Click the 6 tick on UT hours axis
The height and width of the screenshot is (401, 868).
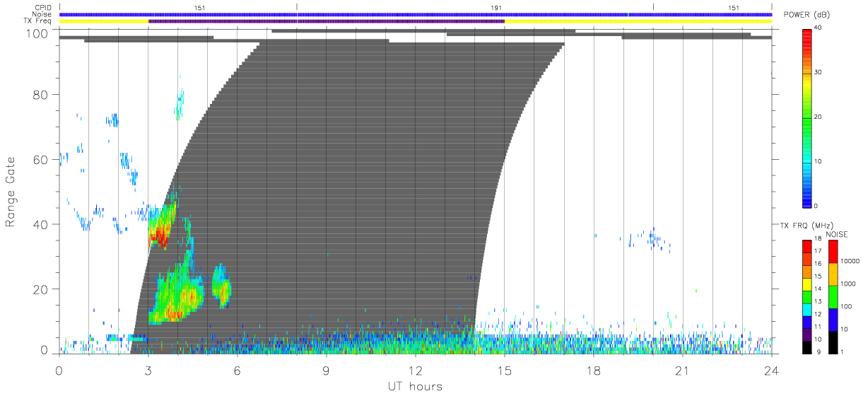(237, 369)
